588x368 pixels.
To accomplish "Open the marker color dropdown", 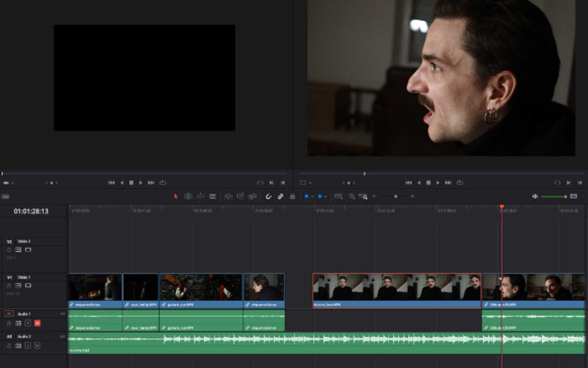I will pyautogui.click(x=326, y=195).
